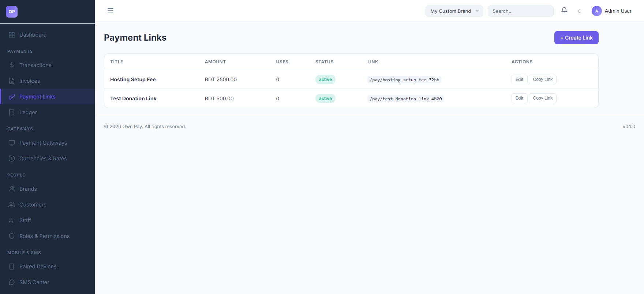This screenshot has height=294, width=644.
Task: Click the Paired Devices phone icon
Action: pos(12,267)
